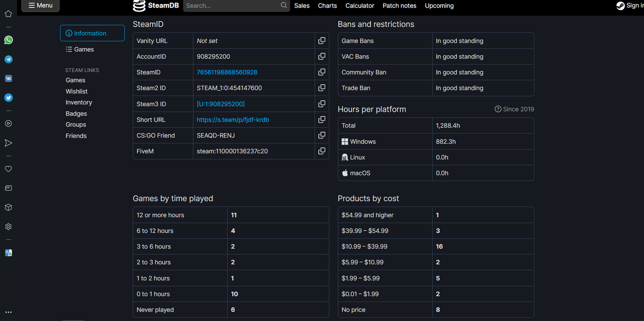Copy the FiveM identifier
Image resolution: width=644 pixels, height=321 pixels.
[321, 151]
